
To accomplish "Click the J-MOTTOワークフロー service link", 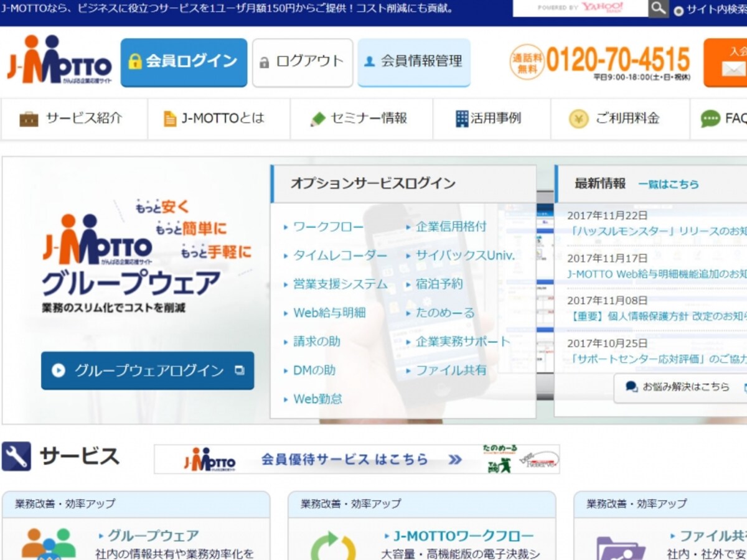I will [x=463, y=536].
